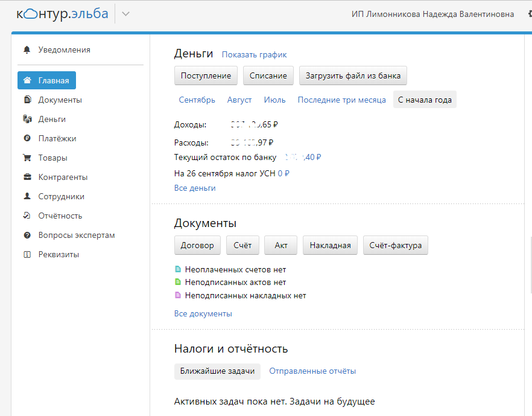The width and height of the screenshot is (532, 416).
Task: Click the shopping cart icon for Товары
Action: tap(27, 158)
